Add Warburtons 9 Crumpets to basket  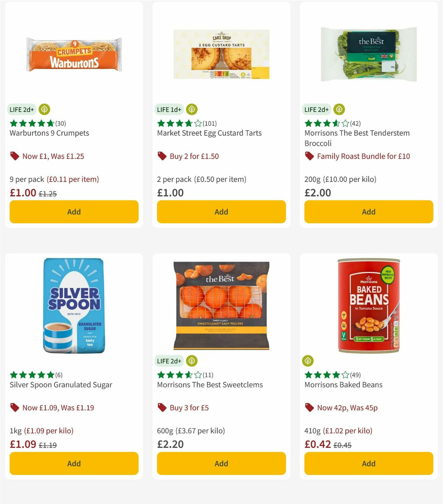tap(74, 212)
